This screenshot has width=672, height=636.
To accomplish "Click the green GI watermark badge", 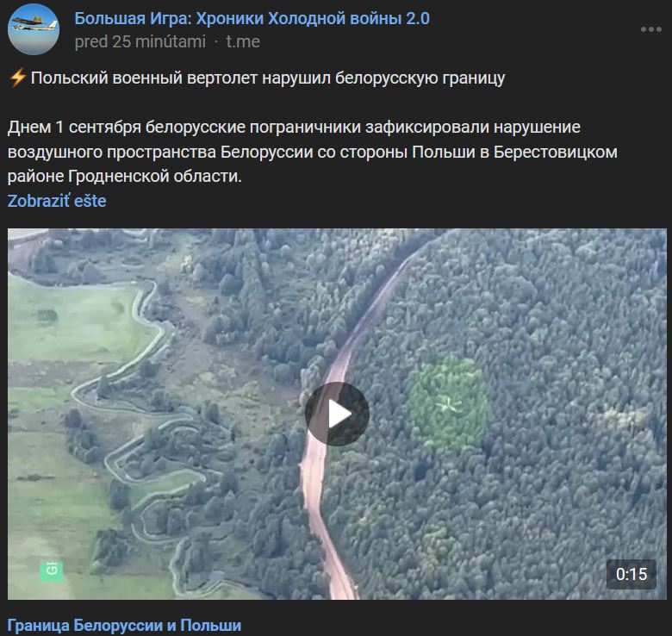I will [52, 571].
